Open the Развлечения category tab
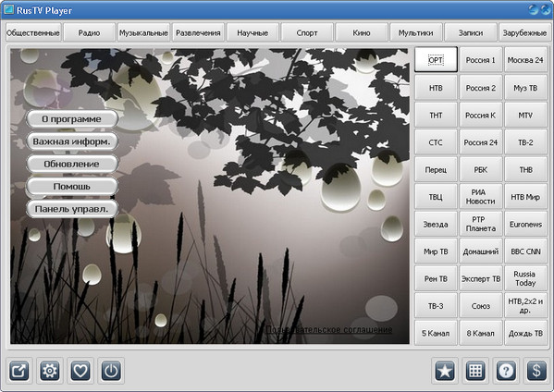The image size is (554, 392). (198, 33)
